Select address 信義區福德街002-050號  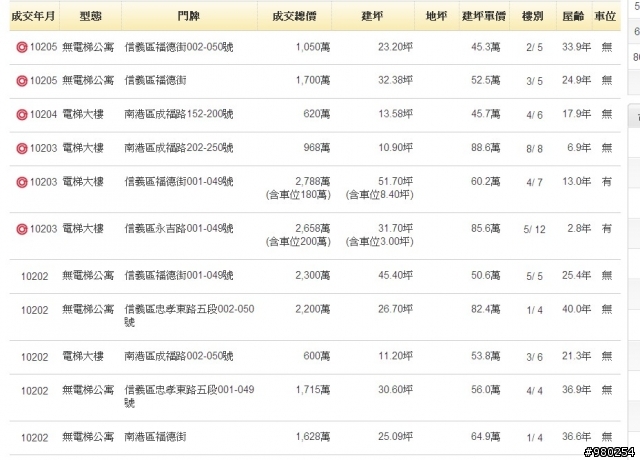tap(179, 47)
